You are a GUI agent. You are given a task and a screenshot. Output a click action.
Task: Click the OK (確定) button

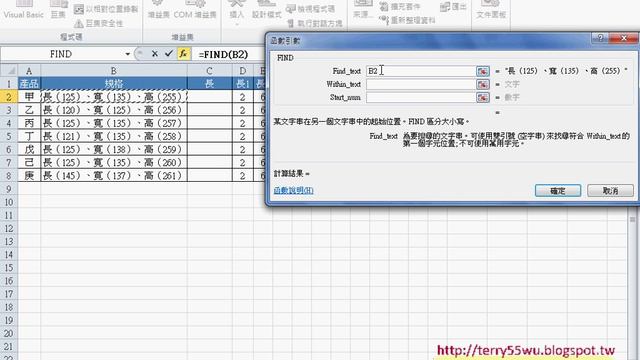pos(558,190)
